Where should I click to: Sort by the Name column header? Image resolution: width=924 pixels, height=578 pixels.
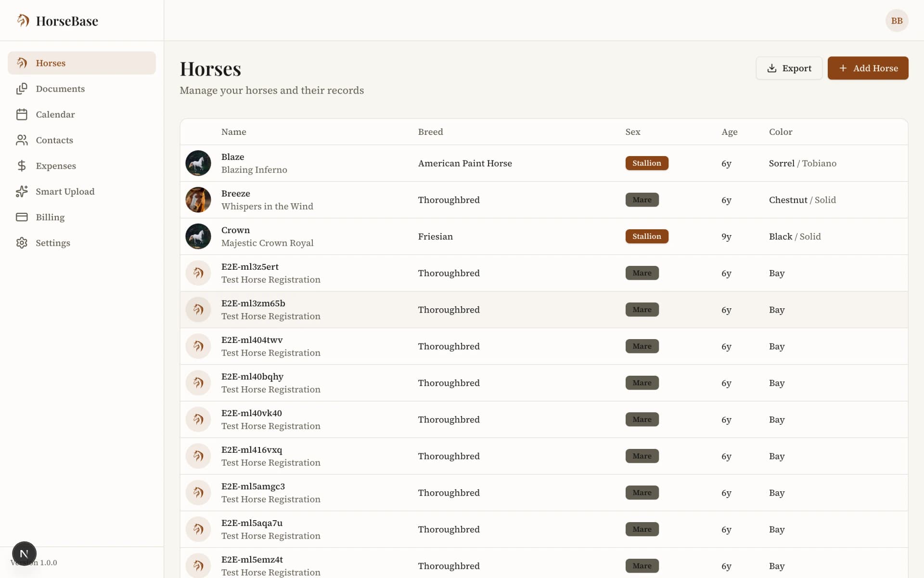click(234, 131)
